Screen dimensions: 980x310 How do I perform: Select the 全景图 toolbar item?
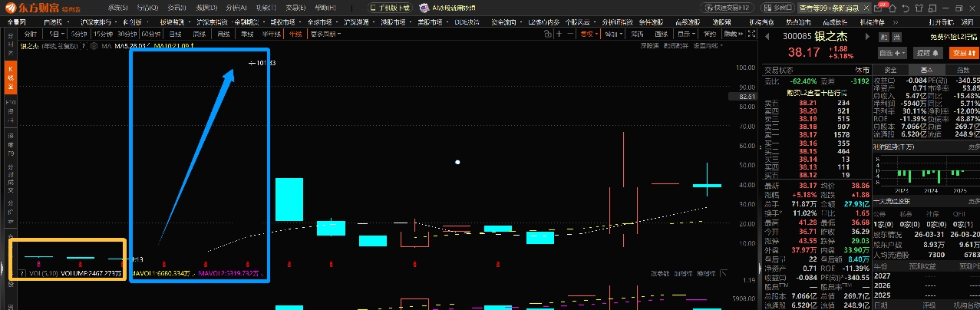pyautogui.click(x=17, y=22)
